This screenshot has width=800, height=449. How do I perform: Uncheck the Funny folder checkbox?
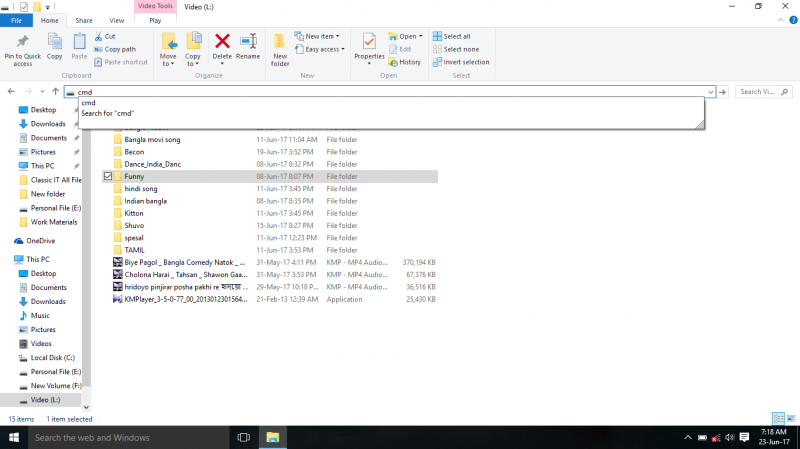108,176
